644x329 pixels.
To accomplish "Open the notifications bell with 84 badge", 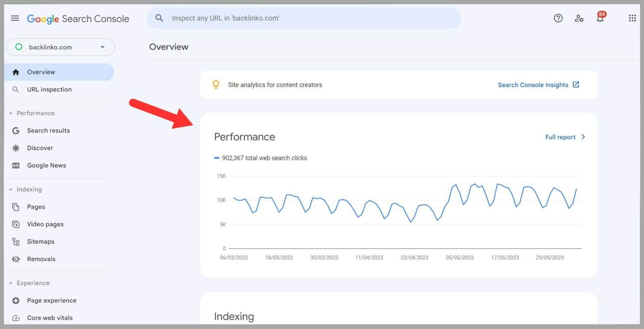I will (600, 19).
